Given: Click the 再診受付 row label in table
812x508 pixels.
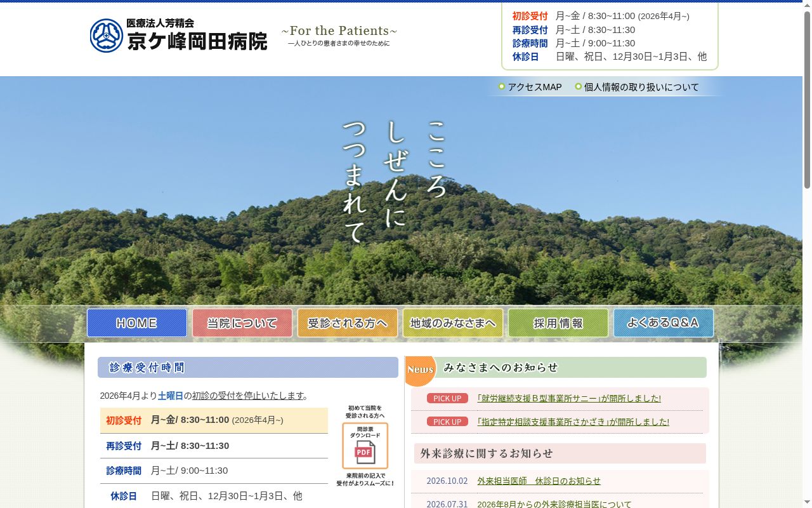Looking at the screenshot, I should coord(124,446).
